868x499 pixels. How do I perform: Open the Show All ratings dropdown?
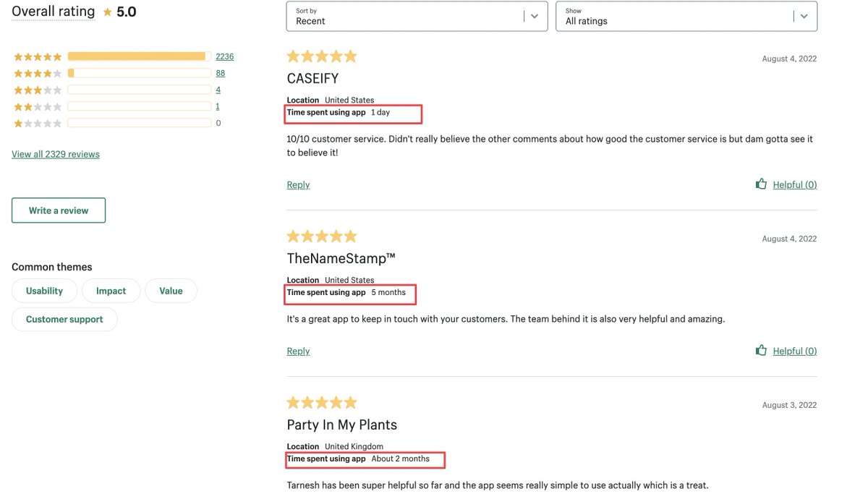pyautogui.click(x=686, y=16)
